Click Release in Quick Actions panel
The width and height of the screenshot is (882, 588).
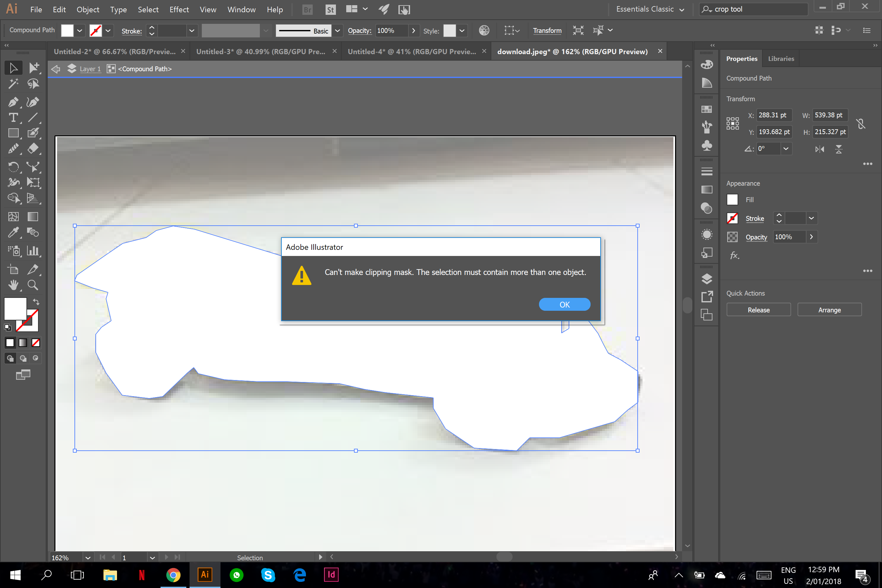coord(759,310)
